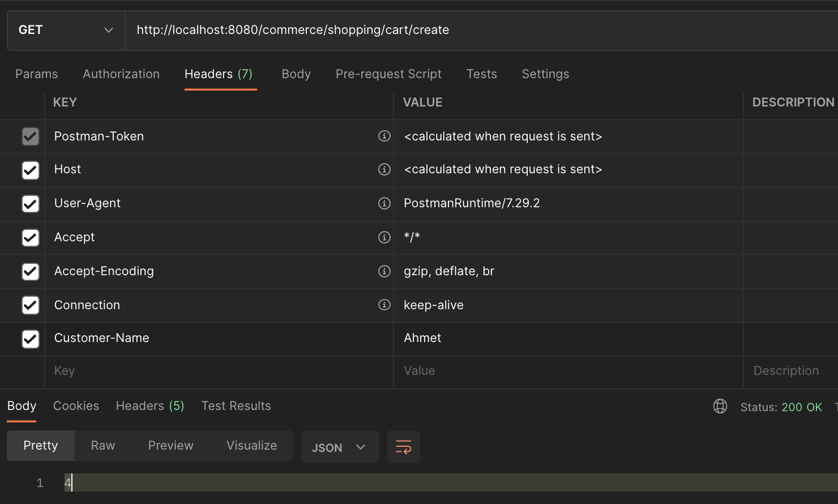Viewport: 838px width, 504px height.
Task: Show info for User-Agent header
Action: click(x=384, y=203)
